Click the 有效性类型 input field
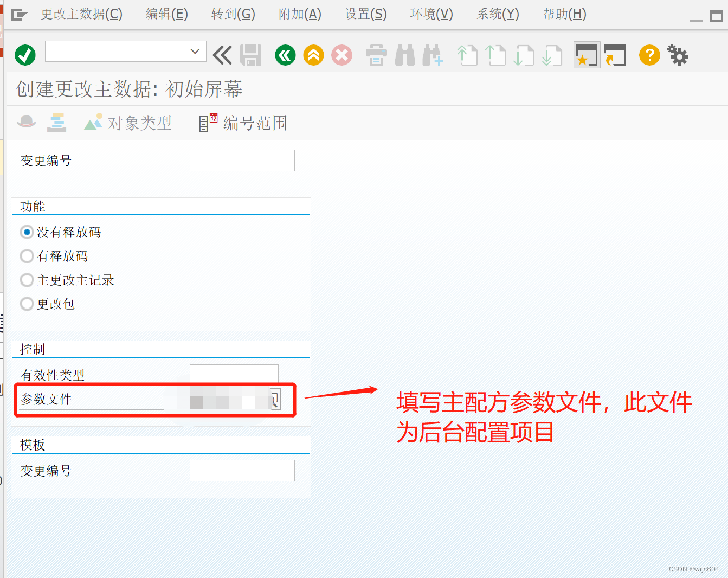The height and width of the screenshot is (578, 728). [234, 374]
